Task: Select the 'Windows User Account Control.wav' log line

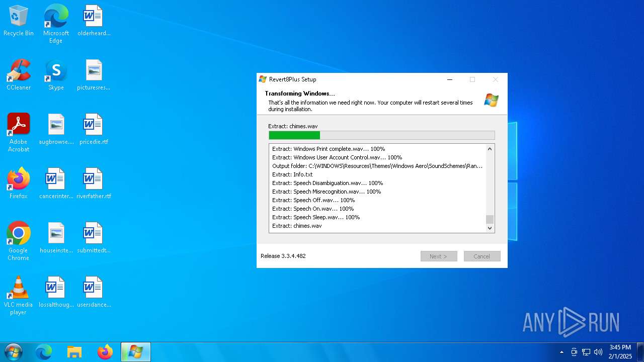Action: [337, 157]
